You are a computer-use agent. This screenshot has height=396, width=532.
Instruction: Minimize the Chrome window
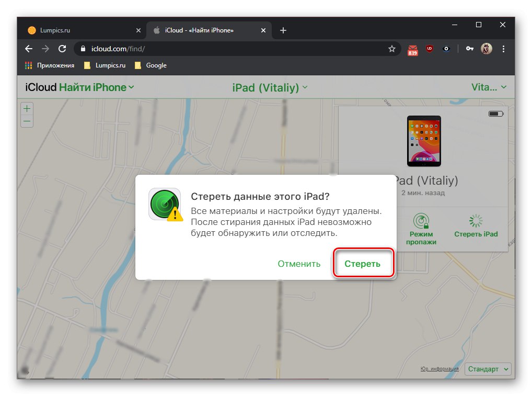point(455,25)
